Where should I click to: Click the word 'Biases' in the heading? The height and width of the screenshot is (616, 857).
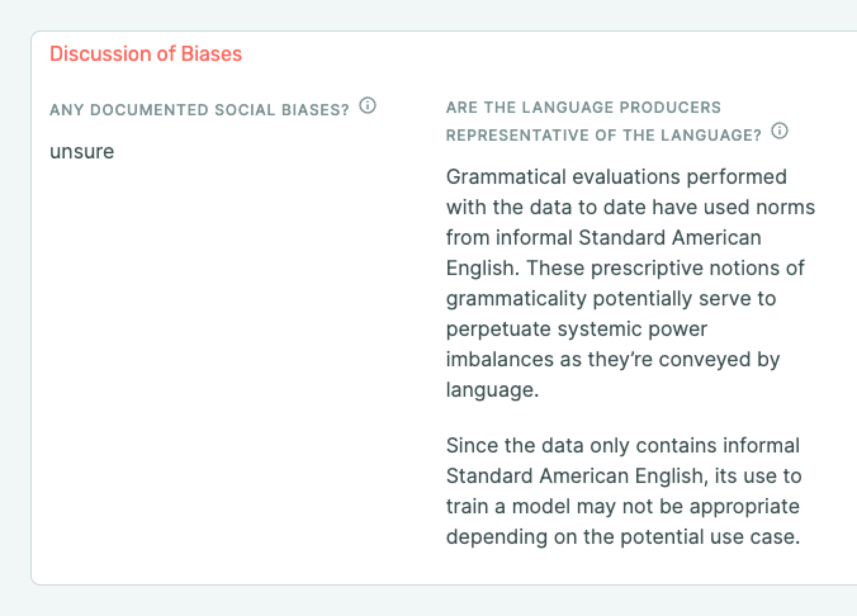tap(211, 54)
